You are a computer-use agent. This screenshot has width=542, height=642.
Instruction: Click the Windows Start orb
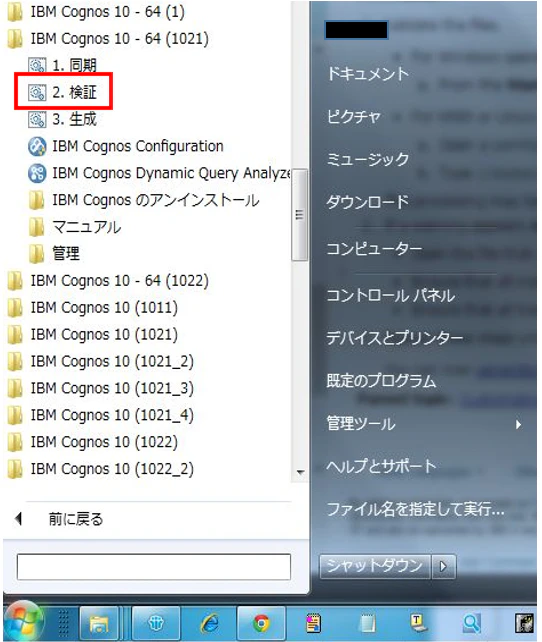(24, 622)
